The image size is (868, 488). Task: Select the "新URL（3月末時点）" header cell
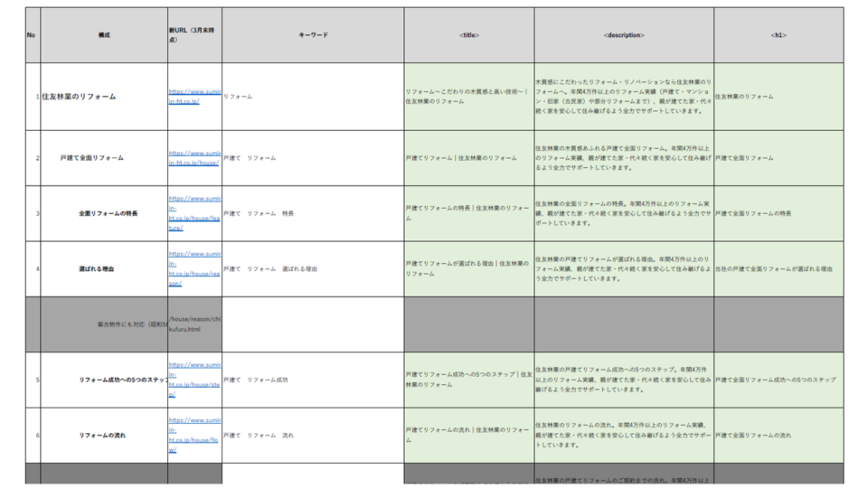195,35
